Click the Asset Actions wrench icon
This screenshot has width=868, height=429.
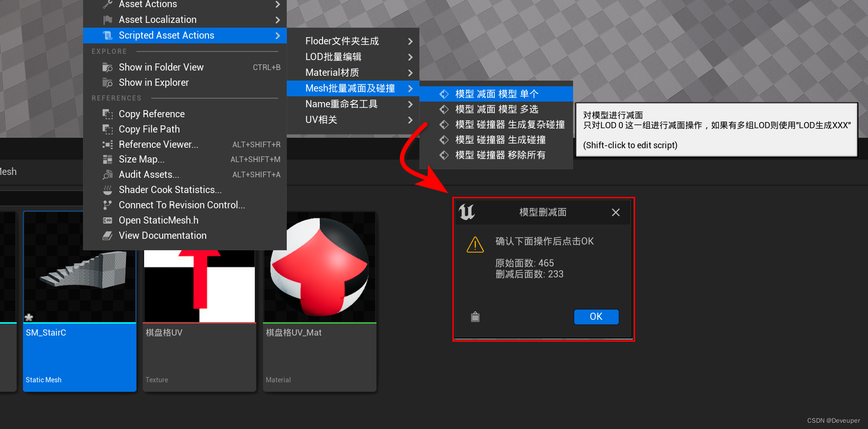108,4
